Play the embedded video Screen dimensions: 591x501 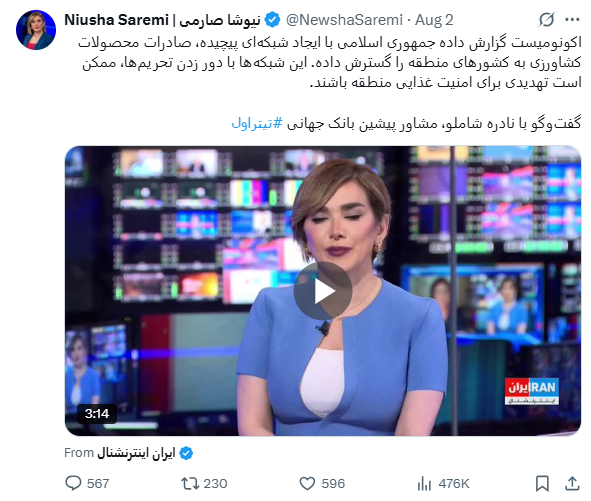pyautogui.click(x=323, y=291)
